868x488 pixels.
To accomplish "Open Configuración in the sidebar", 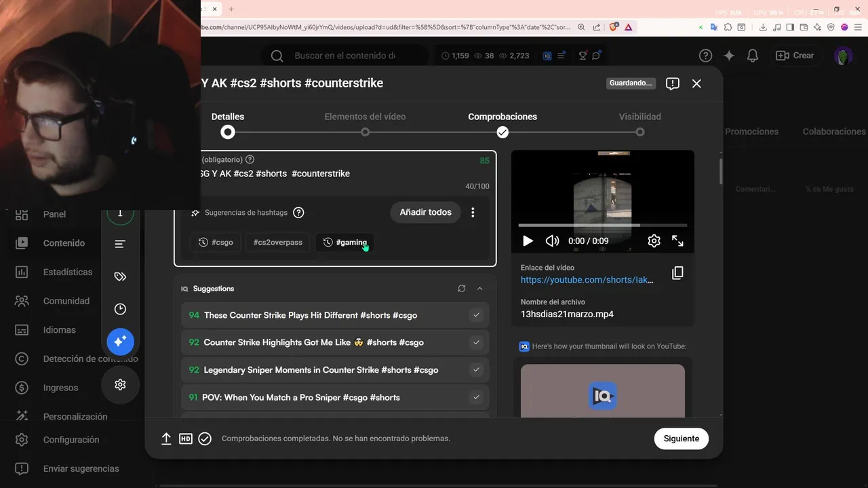I will point(71,439).
